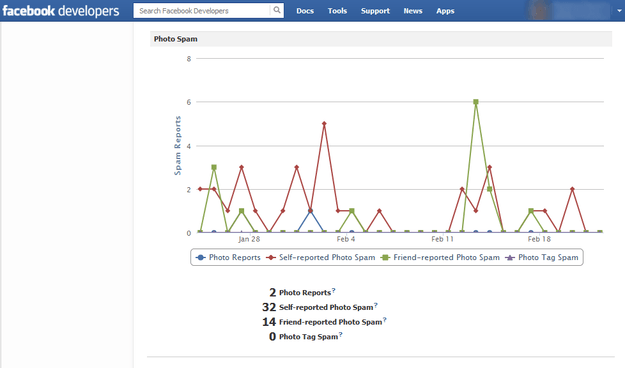Screen dimensions: 625x368
Task: Click help question mark beside Photo Reports
Action: point(334,290)
